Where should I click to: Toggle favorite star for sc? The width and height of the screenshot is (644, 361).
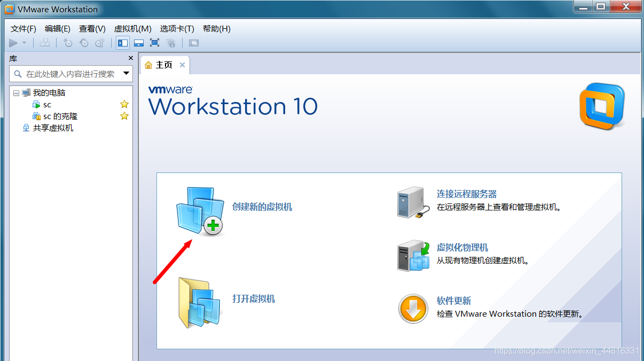pyautogui.click(x=124, y=104)
